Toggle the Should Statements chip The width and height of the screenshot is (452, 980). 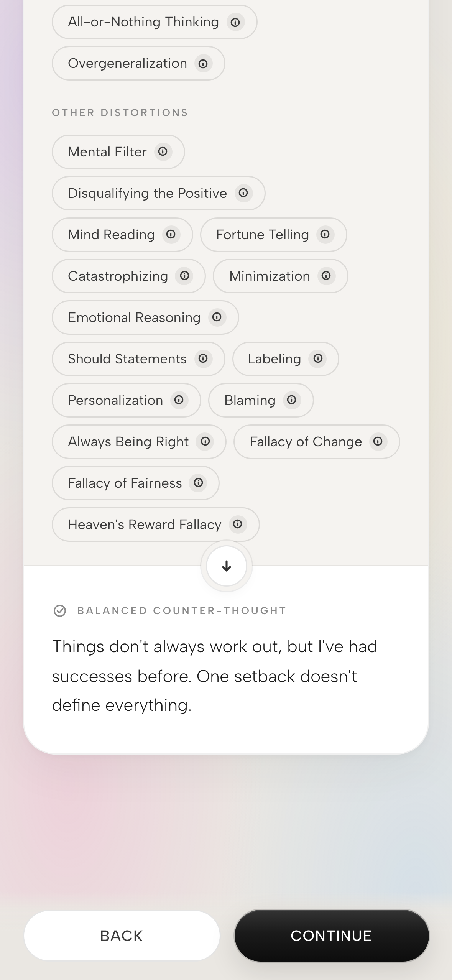coord(127,359)
